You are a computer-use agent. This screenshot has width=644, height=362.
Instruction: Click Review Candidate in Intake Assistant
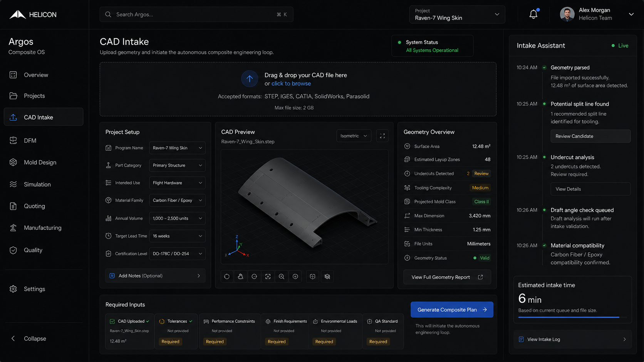pyautogui.click(x=590, y=136)
